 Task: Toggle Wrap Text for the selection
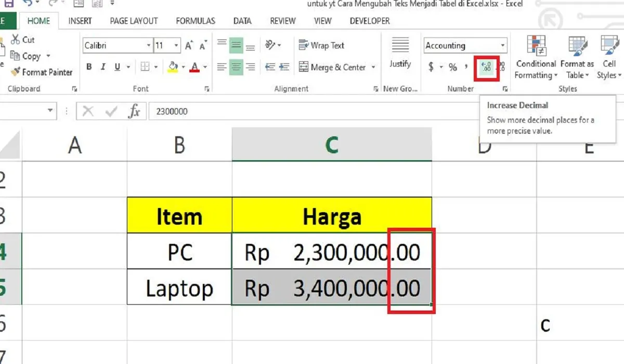coord(321,45)
